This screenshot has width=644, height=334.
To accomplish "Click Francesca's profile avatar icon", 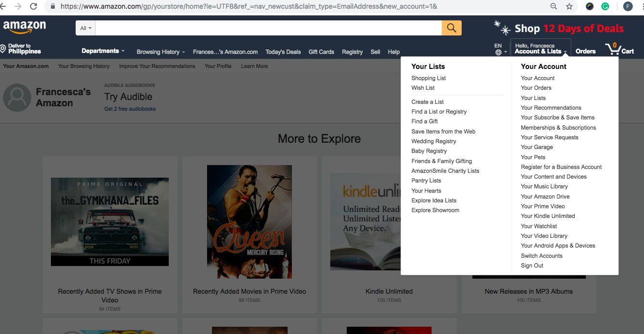I will tap(17, 98).
